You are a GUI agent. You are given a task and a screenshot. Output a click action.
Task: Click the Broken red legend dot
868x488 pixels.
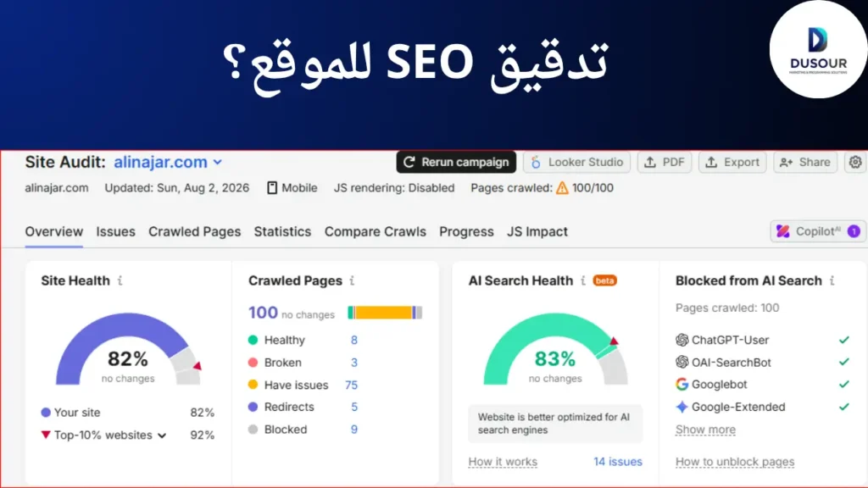point(253,363)
